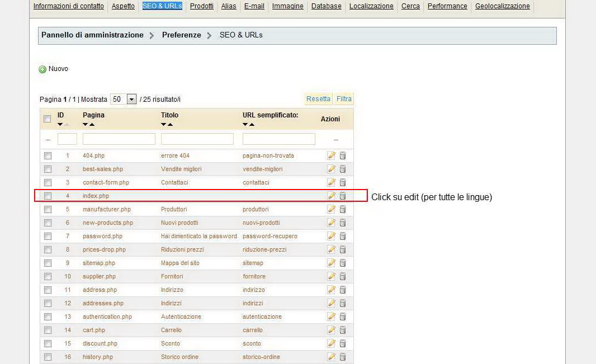Click the Resetta filter button

coord(318,99)
